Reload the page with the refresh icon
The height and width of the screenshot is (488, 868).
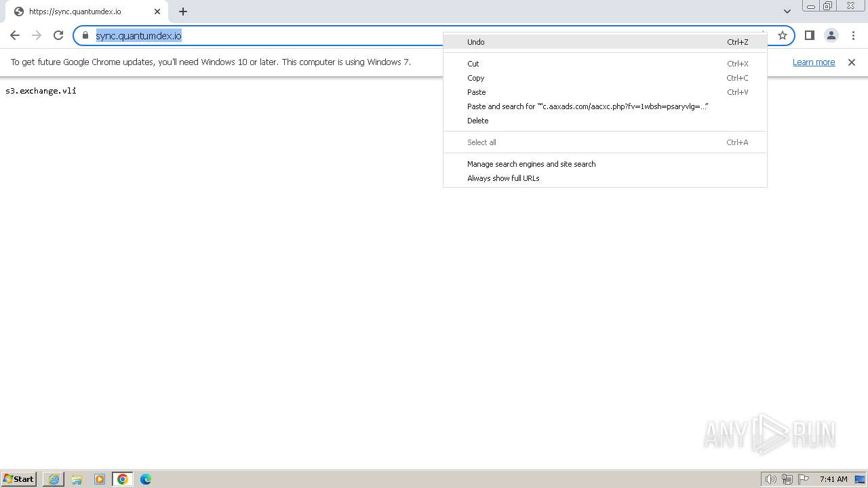pyautogui.click(x=58, y=35)
